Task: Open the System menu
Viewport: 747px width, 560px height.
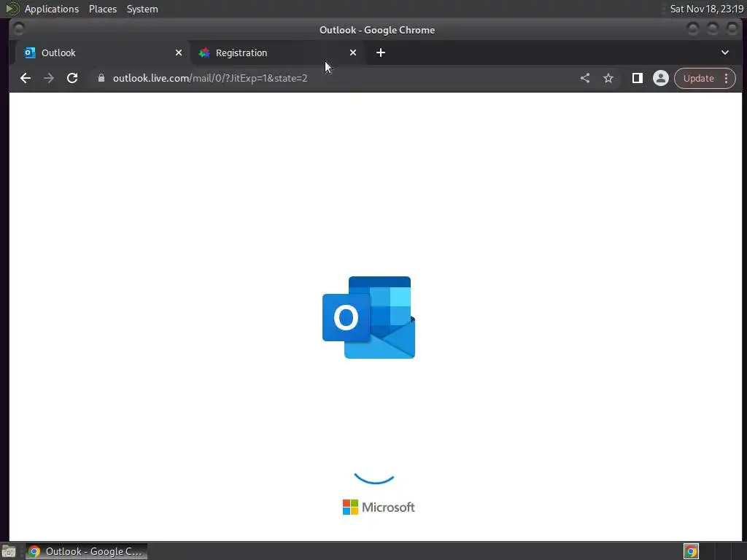Action: pos(142,9)
